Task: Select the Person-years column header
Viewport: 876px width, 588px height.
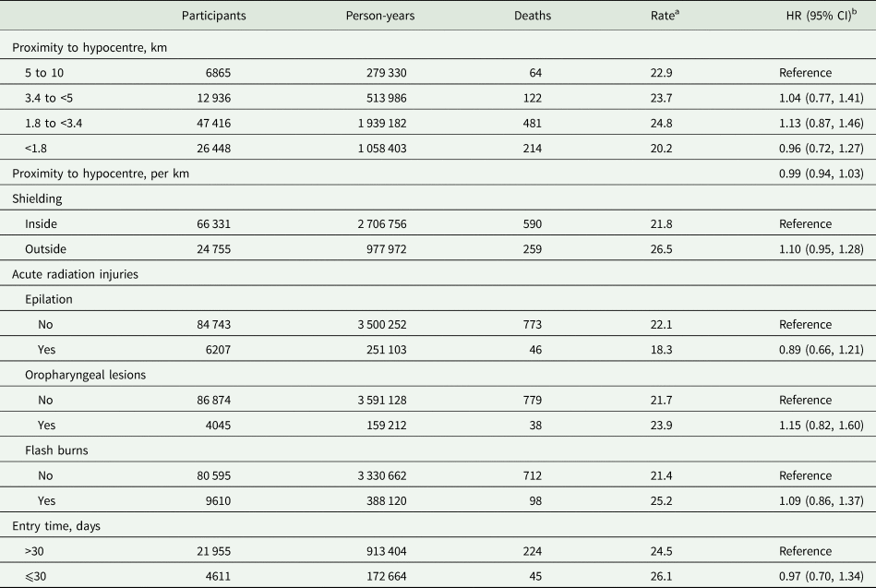Action: 379,18
